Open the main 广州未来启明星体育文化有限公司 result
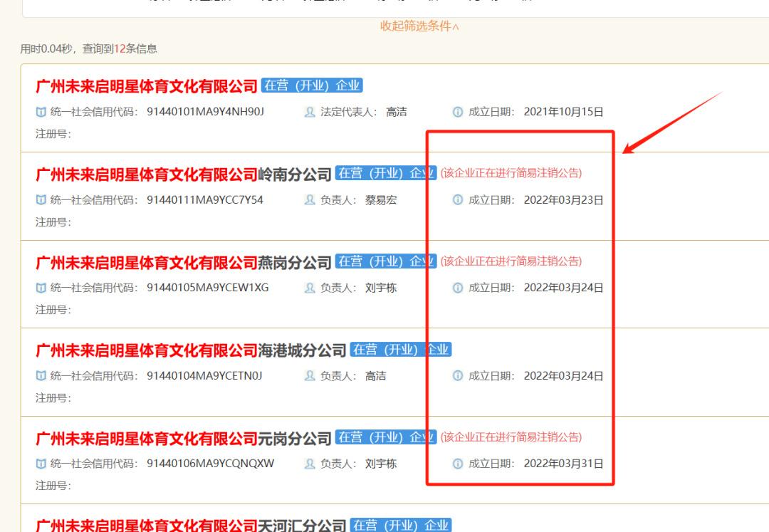The image size is (769, 532). pos(146,86)
